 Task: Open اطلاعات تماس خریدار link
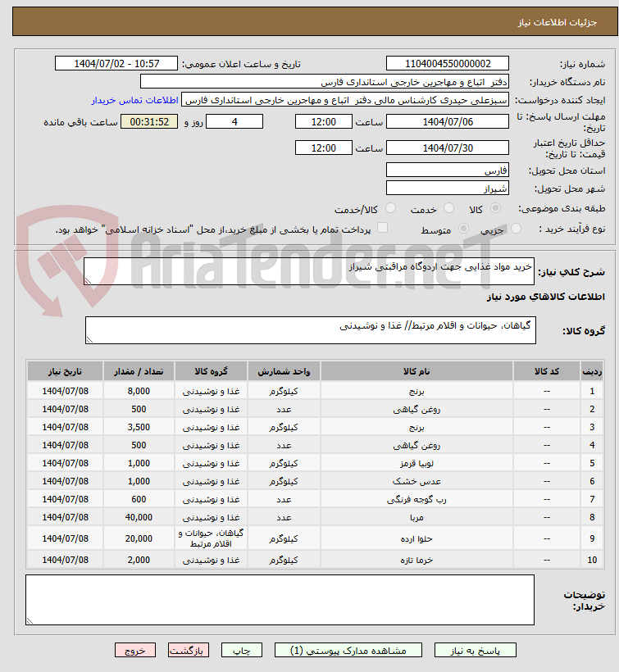click(134, 100)
